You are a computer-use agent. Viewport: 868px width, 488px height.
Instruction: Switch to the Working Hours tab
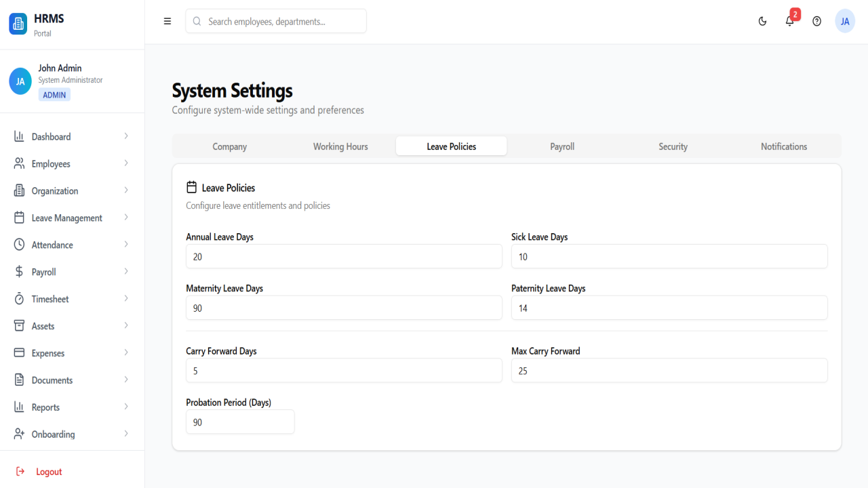click(x=340, y=146)
